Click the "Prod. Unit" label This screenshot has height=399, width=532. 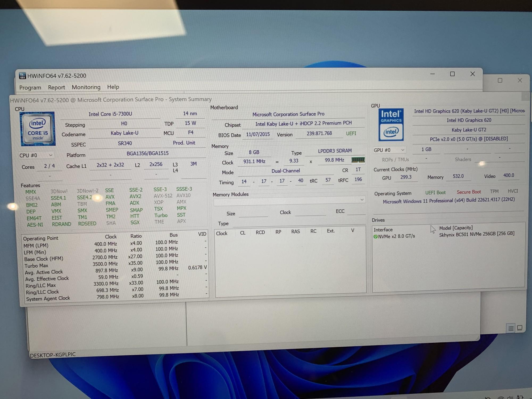click(184, 143)
